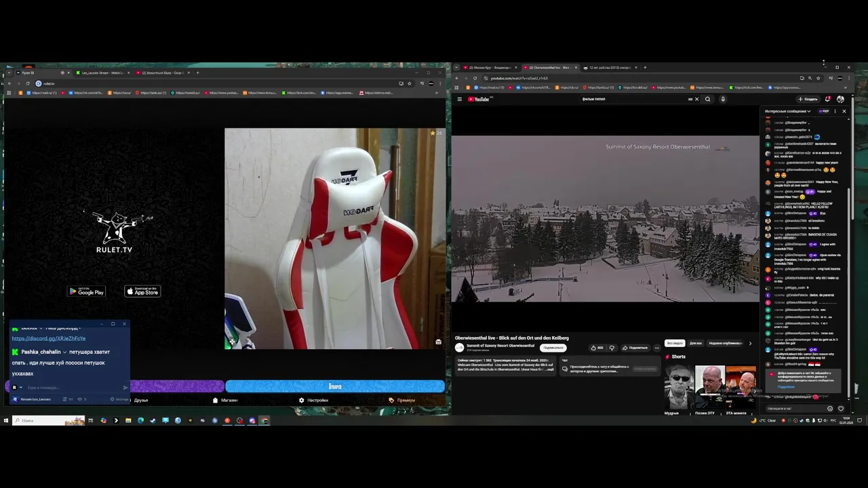
Task: Click the Download on the App Store badge
Action: point(142,291)
